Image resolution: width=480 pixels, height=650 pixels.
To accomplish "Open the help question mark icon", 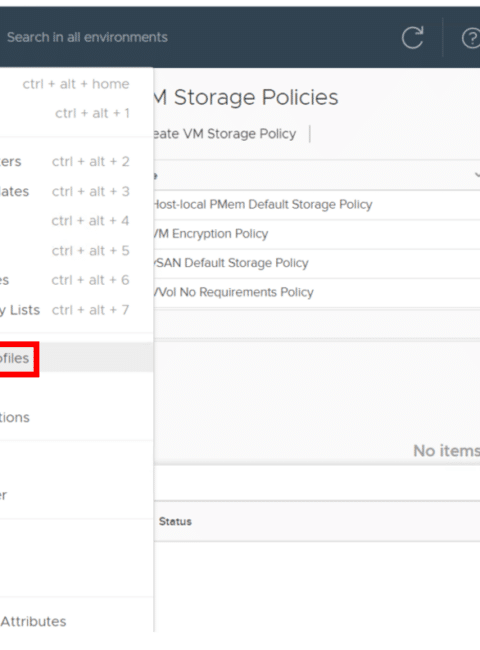I will [471, 39].
